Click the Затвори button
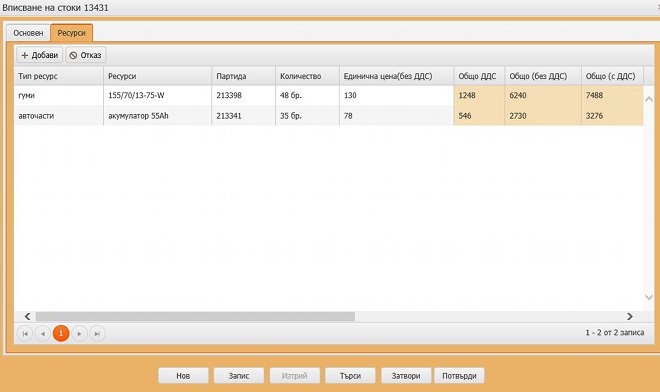This screenshot has width=660, height=392. pyautogui.click(x=406, y=376)
